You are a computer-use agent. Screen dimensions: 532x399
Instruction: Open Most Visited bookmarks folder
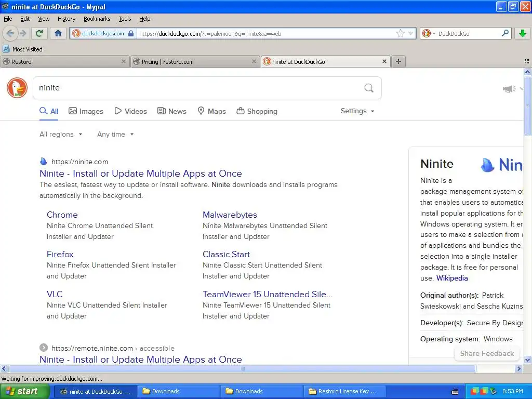coord(23,49)
